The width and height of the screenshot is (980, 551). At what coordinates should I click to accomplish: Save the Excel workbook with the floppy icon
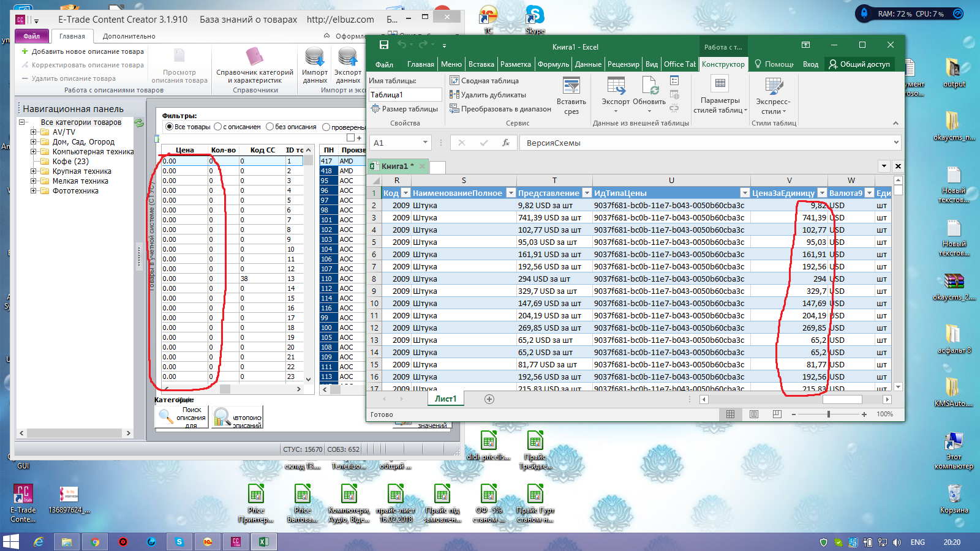pyautogui.click(x=384, y=45)
